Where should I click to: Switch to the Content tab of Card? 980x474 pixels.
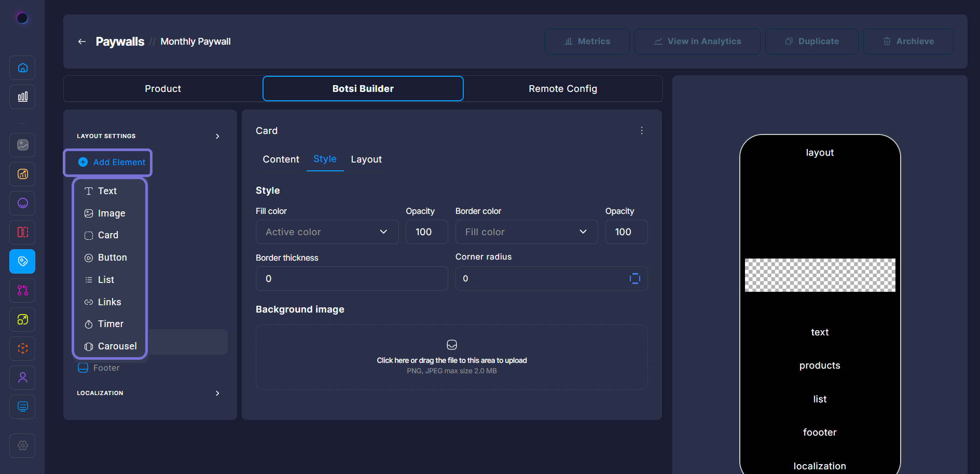pos(281,159)
